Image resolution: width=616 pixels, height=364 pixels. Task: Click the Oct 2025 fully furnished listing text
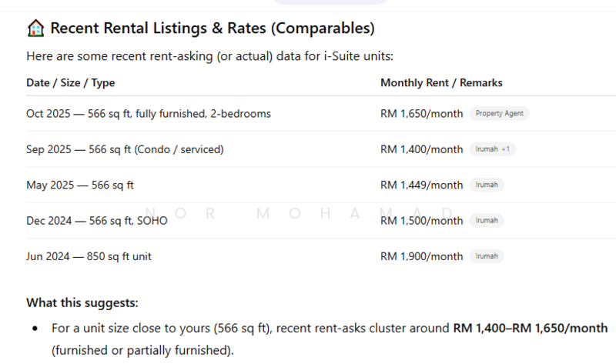click(x=148, y=114)
